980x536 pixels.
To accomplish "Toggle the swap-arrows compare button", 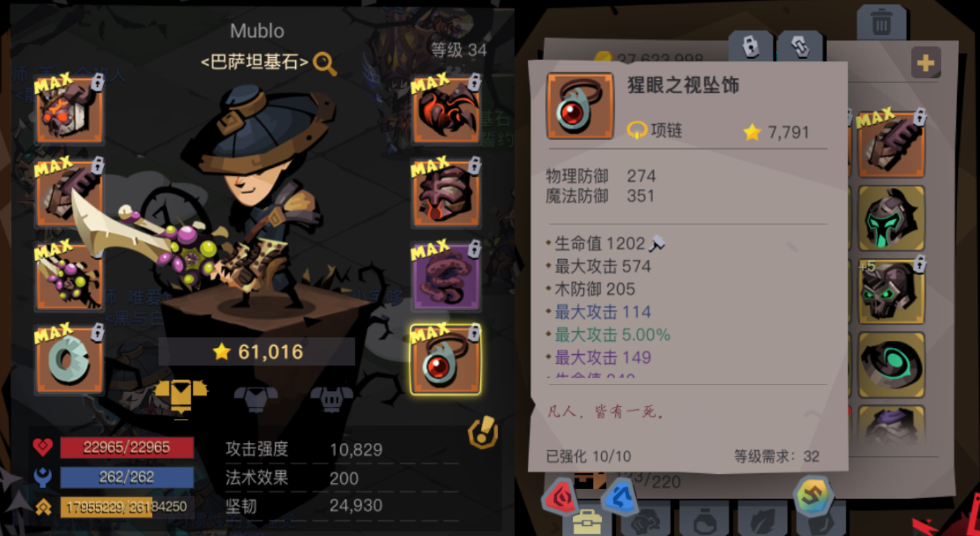I will tap(800, 46).
